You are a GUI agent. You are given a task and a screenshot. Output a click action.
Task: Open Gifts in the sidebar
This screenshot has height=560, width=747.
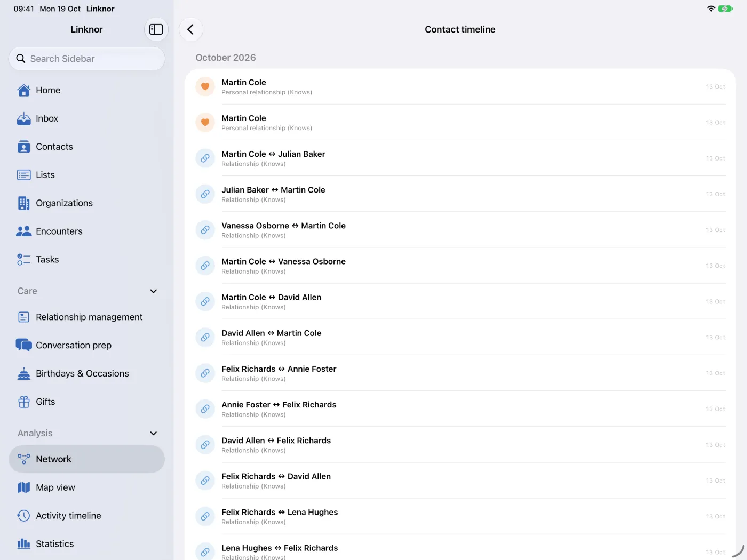(87, 402)
